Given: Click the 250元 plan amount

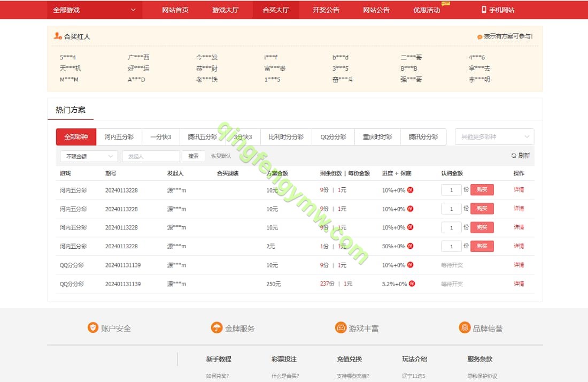Looking at the screenshot, I should pyautogui.click(x=274, y=284).
